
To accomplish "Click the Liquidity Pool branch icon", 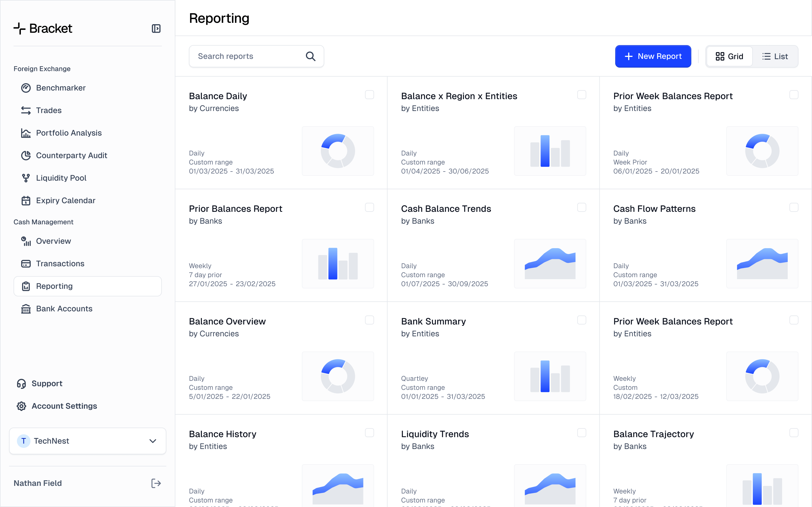I will tap(26, 178).
